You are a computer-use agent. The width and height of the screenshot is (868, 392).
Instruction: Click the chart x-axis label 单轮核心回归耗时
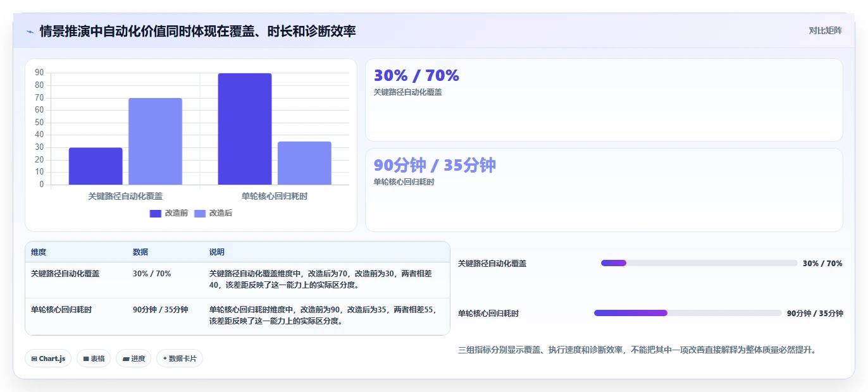[x=275, y=197]
